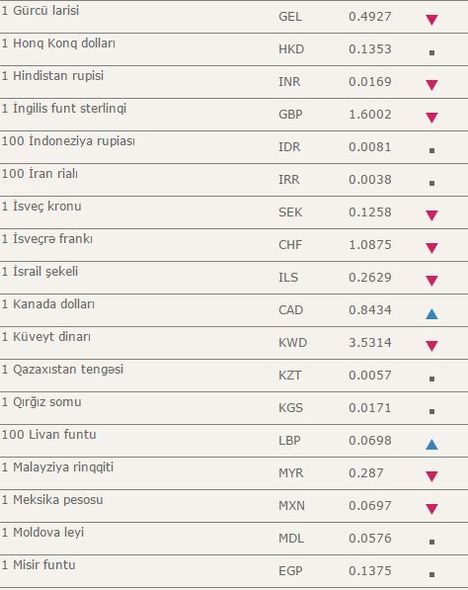468x590 pixels.
Task: Click the unchanged square marker for KZT
Action: (x=432, y=379)
